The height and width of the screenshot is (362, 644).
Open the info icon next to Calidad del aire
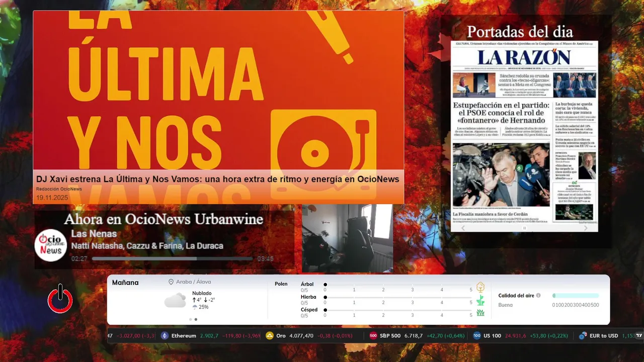tap(538, 296)
